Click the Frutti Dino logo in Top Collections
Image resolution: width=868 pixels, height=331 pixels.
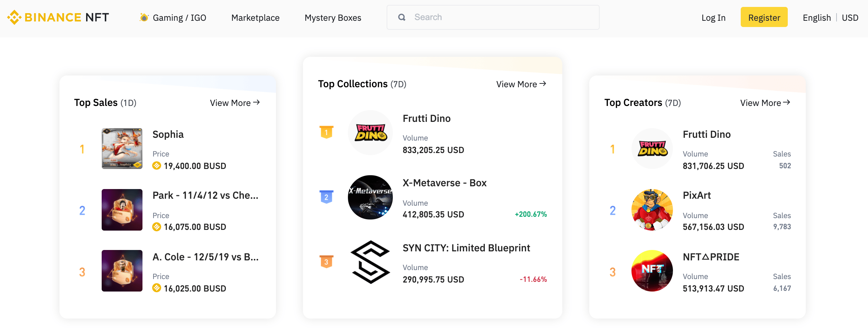[x=370, y=133]
